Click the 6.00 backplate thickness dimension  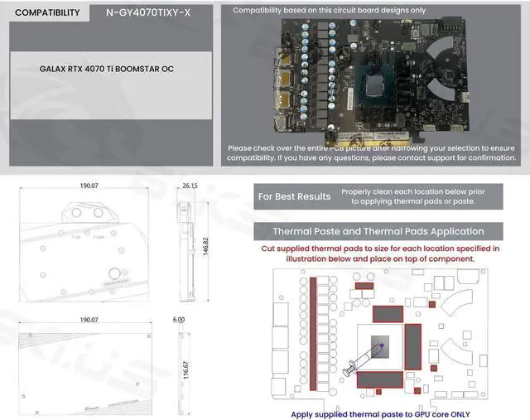tap(180, 319)
